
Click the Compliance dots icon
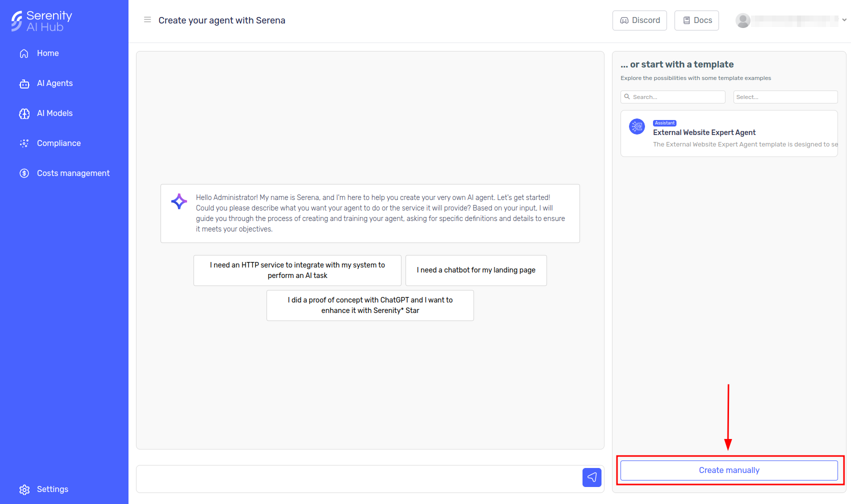pos(24,143)
